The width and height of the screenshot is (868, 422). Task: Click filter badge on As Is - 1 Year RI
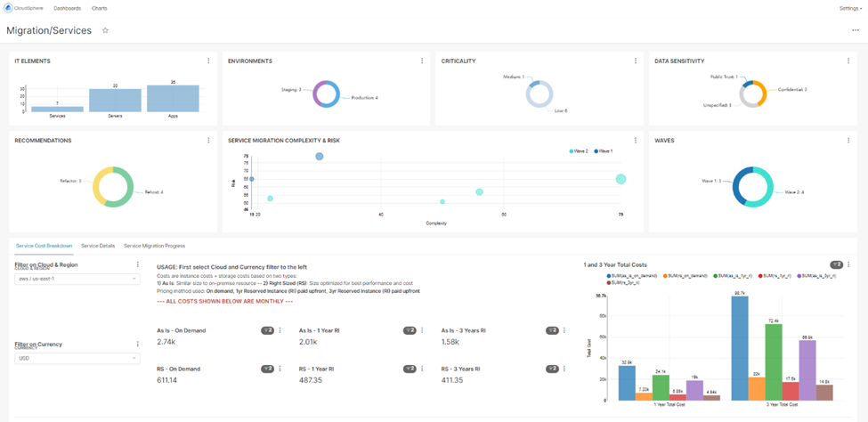[x=410, y=330]
